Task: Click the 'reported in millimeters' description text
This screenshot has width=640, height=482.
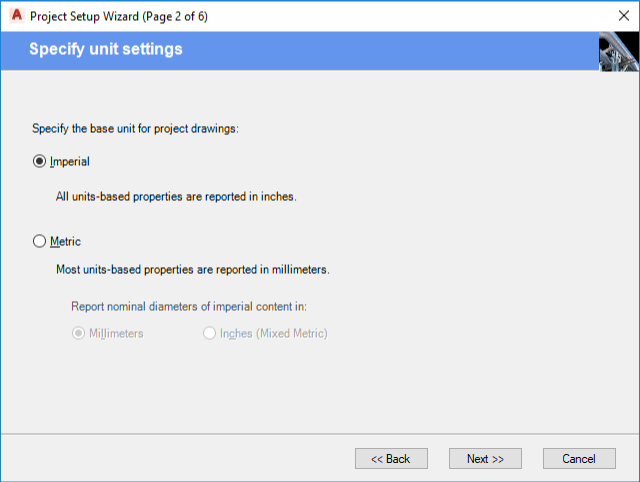Action: coord(192,269)
